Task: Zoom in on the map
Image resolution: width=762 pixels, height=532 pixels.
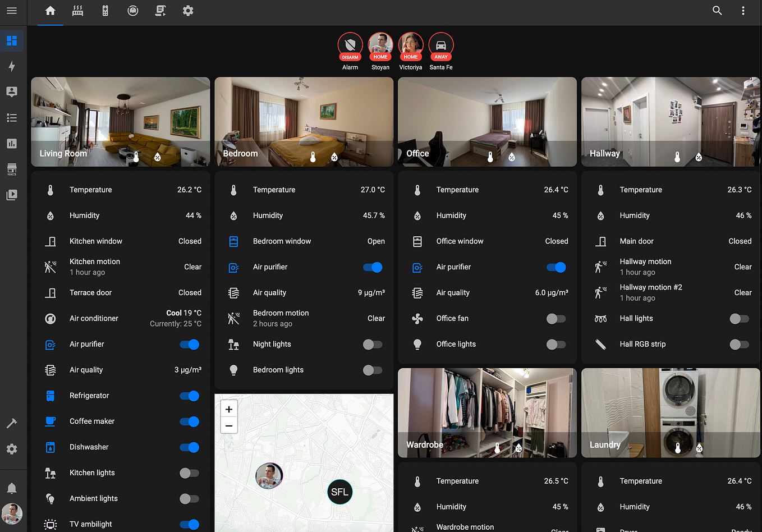Action: coord(229,410)
